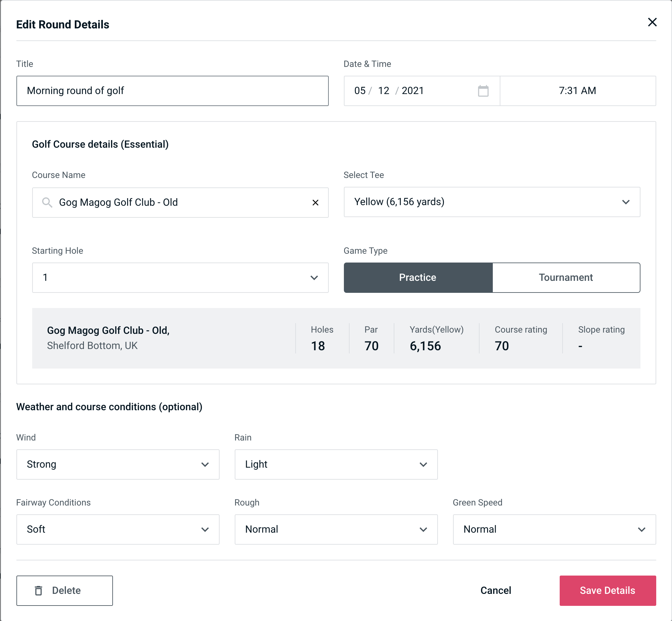Click Save Details button
The width and height of the screenshot is (672, 621).
click(x=607, y=590)
